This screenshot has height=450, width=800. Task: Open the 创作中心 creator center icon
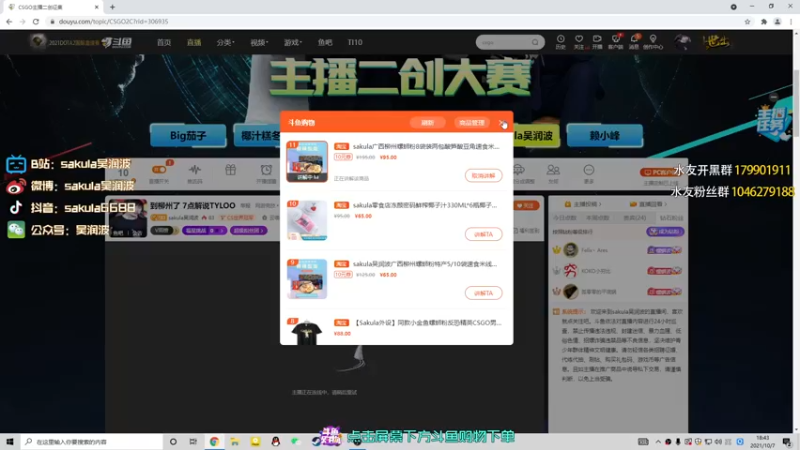(x=653, y=42)
